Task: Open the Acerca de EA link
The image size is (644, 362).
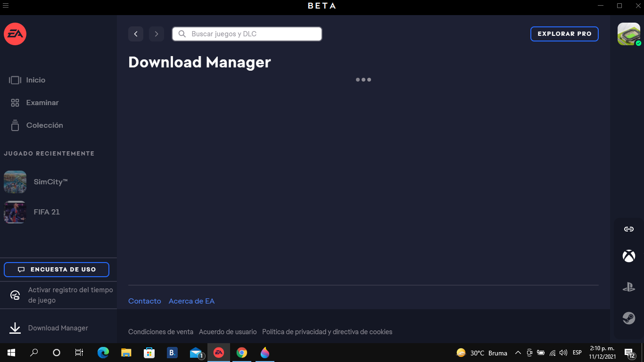Action: coord(191,301)
